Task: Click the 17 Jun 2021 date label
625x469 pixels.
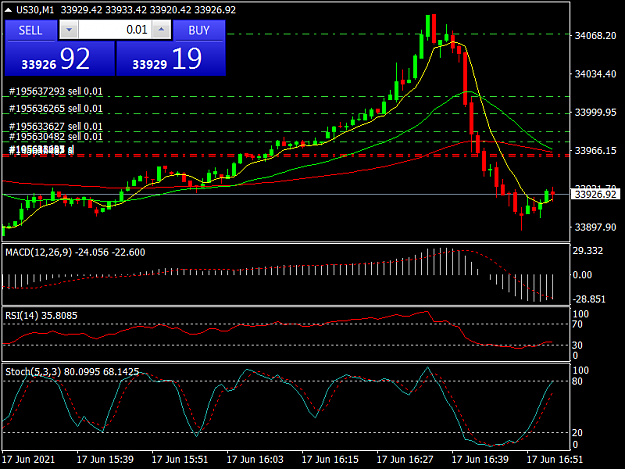Action: [28, 459]
